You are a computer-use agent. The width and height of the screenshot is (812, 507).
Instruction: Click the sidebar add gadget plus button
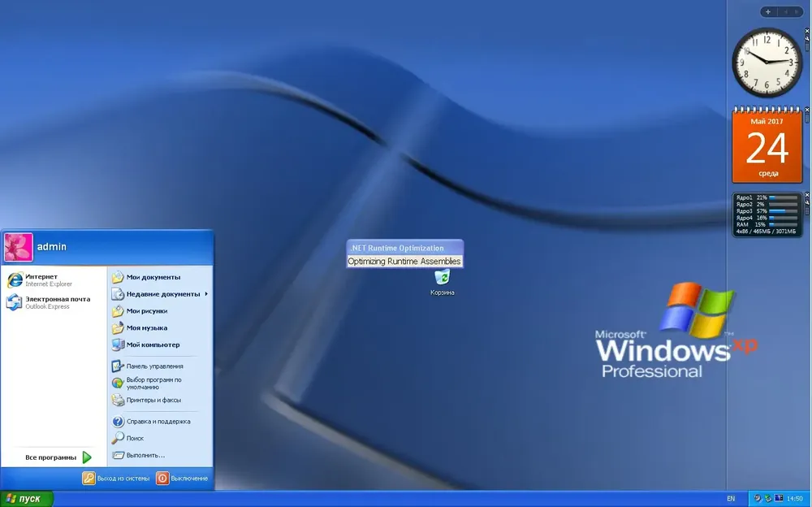pos(768,11)
